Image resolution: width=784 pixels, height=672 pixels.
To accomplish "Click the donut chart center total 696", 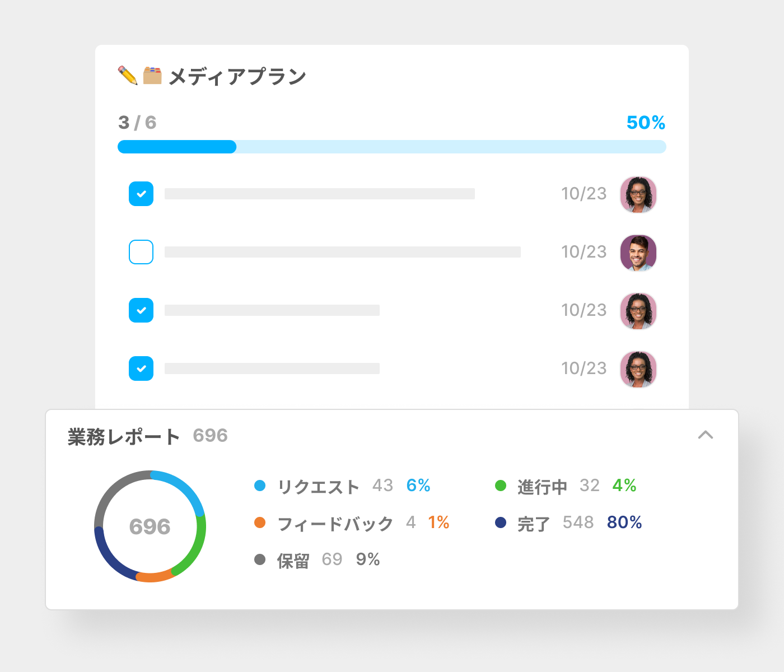I will 150,526.
